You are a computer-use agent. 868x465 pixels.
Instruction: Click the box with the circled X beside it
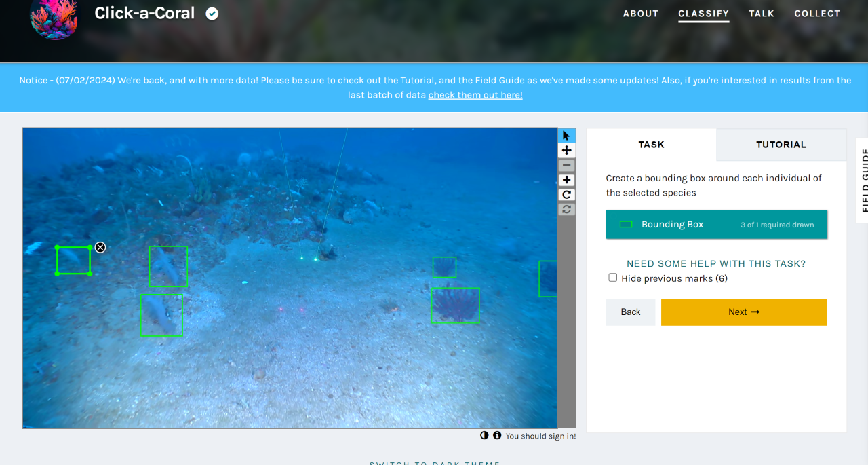[x=74, y=261]
